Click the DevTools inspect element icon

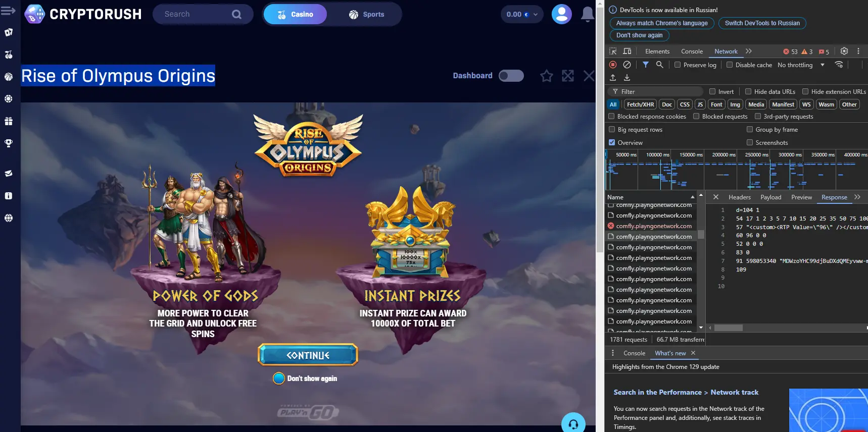(613, 51)
